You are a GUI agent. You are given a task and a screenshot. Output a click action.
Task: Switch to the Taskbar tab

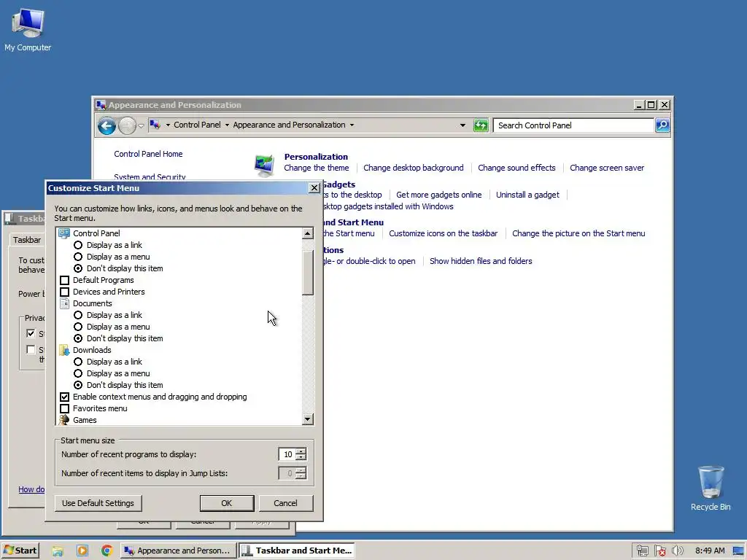(27, 239)
